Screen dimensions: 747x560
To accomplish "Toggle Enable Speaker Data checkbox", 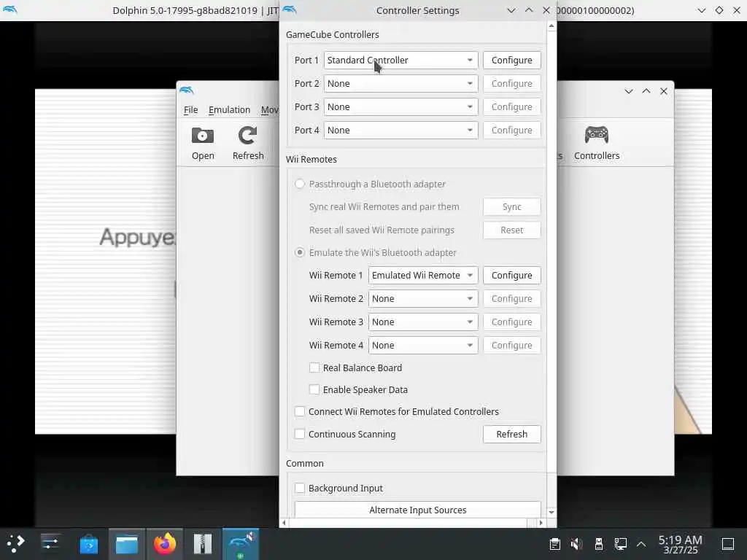I will pyautogui.click(x=314, y=389).
